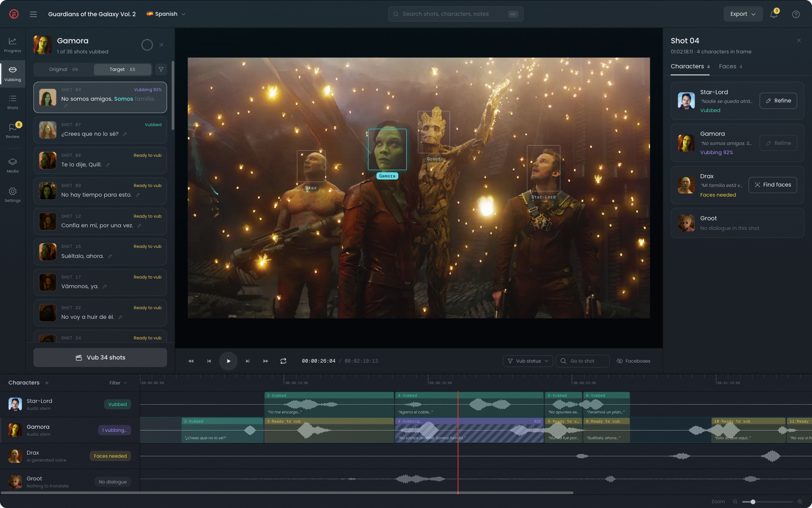
Task: Zoom out the timeline
Action: coord(735,502)
